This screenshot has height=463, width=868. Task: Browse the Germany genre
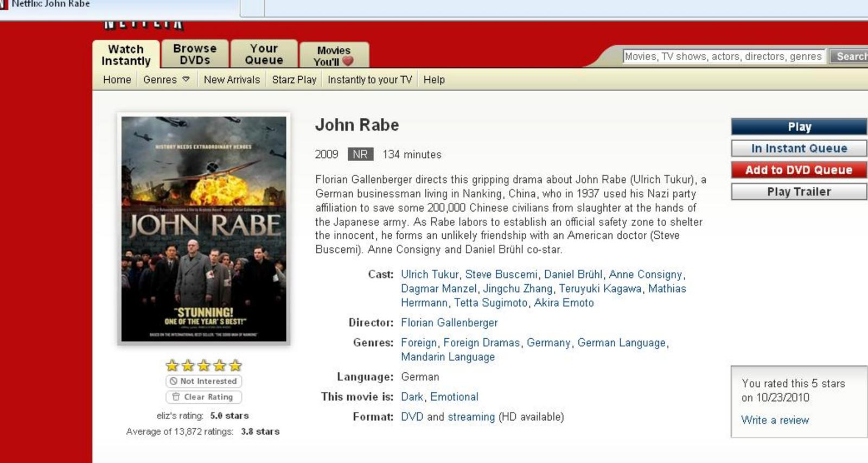click(x=548, y=343)
